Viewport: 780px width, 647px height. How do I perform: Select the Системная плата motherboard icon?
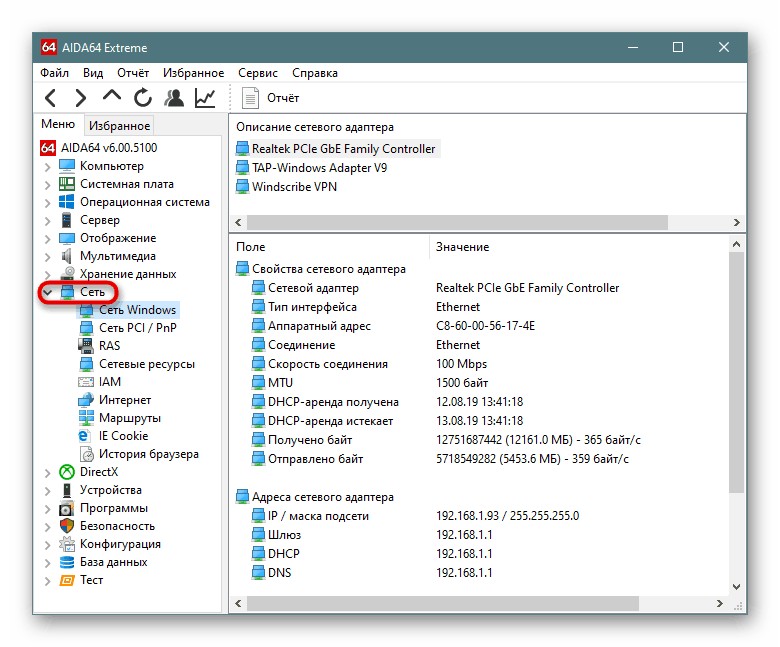coord(67,184)
